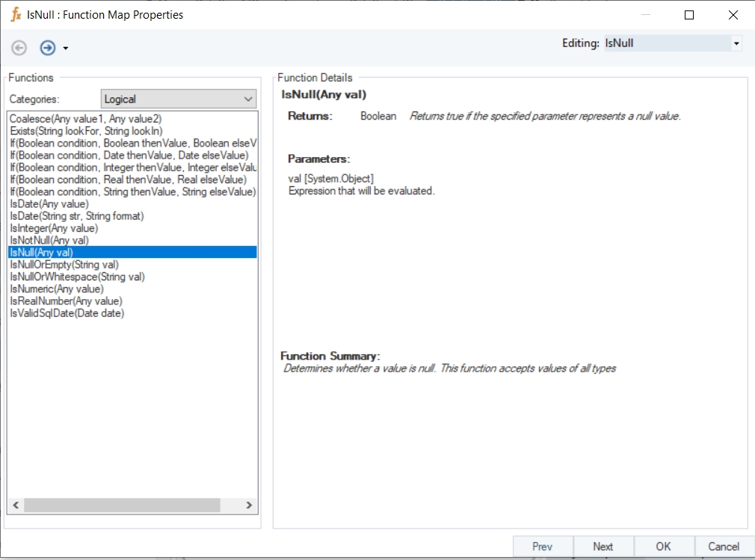Image resolution: width=755 pixels, height=560 pixels.
Task: Confirm with the OK button
Action: point(663,547)
